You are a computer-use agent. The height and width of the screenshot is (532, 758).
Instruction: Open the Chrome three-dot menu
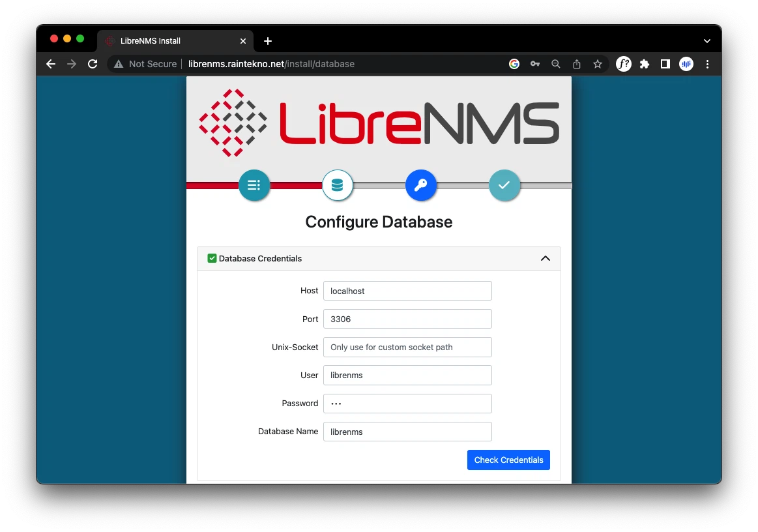pos(708,64)
